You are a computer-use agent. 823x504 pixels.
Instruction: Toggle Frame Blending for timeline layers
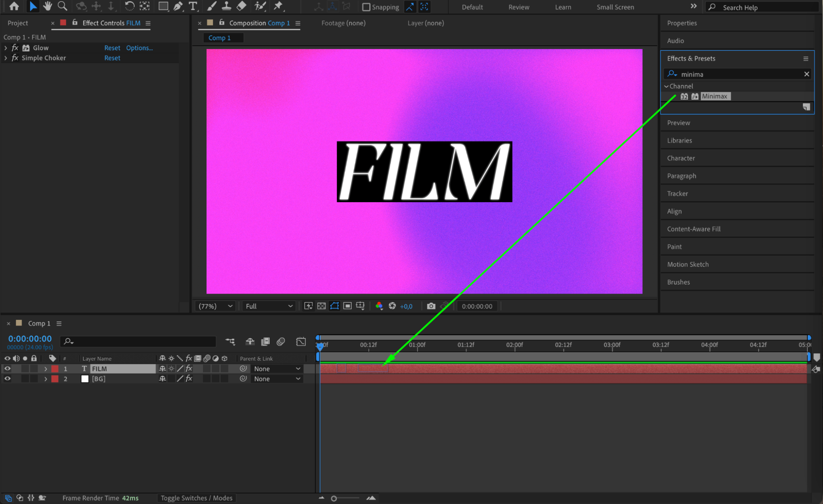click(266, 341)
